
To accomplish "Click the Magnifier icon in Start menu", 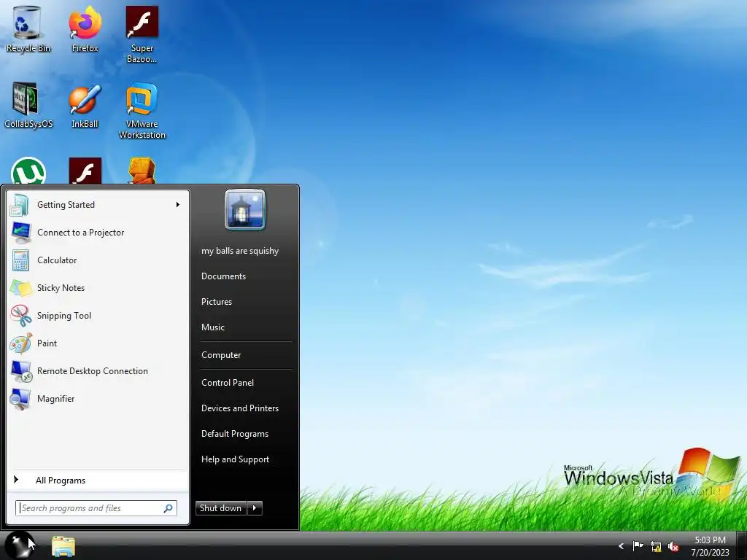I will 20,399.
